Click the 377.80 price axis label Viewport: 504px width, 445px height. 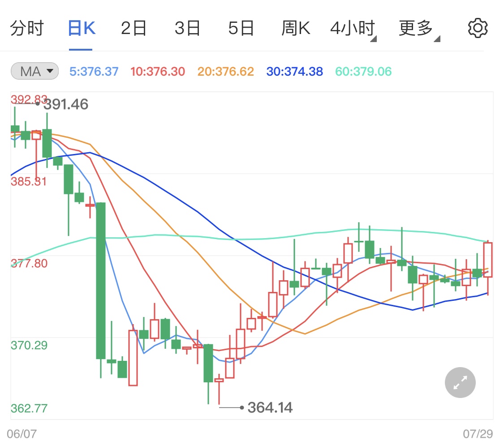pyautogui.click(x=28, y=264)
